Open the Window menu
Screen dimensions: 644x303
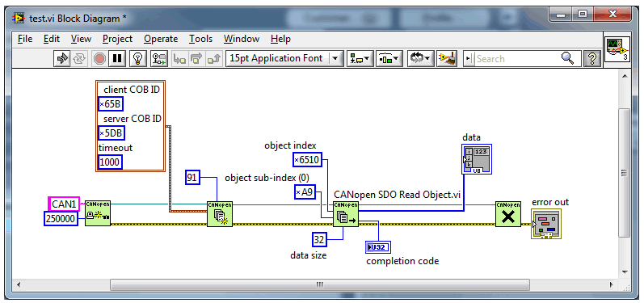click(242, 39)
